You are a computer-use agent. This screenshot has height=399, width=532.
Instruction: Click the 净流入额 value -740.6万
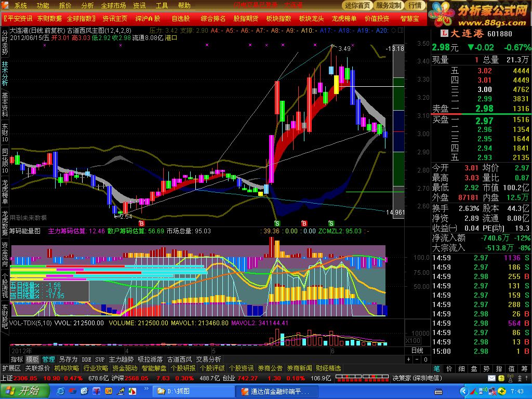click(x=495, y=238)
